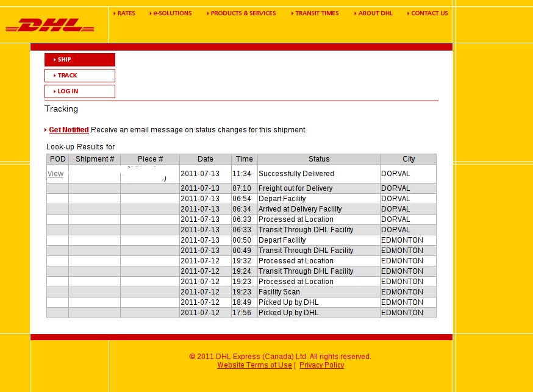Open the CONTACT US menu
This screenshot has height=392, width=533.
click(x=427, y=13)
